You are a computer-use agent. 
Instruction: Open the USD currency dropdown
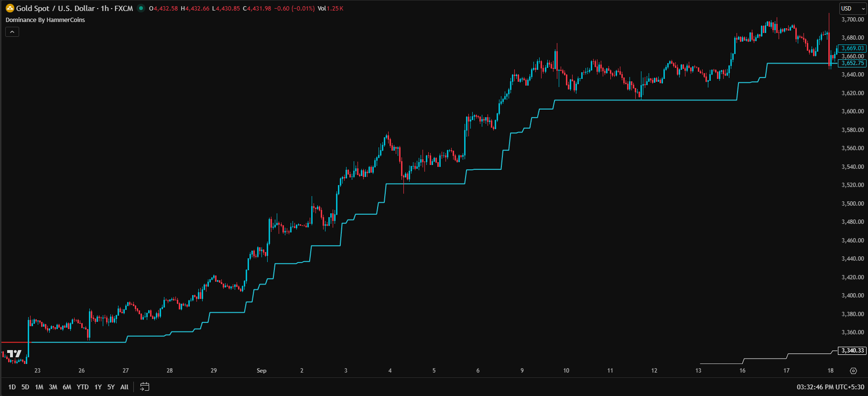(x=852, y=8)
